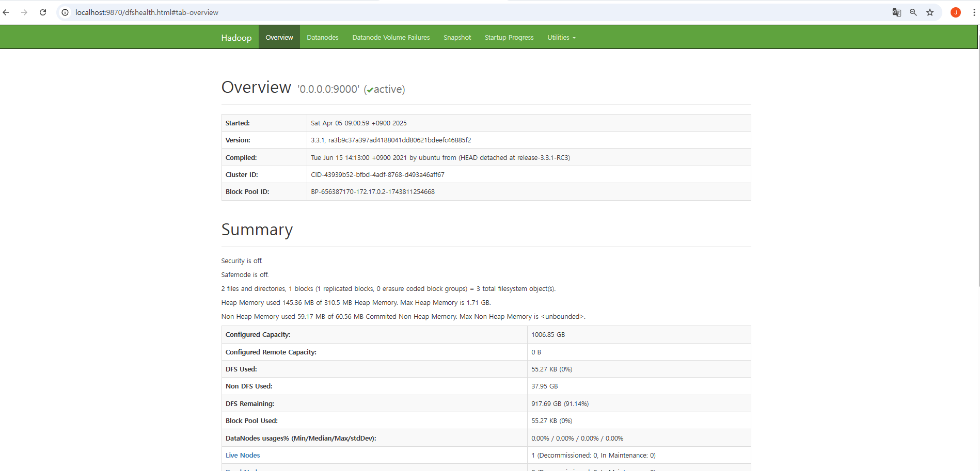Screen dimensions: 980x471
Task: Click the Heap Memory used line
Action: point(356,302)
